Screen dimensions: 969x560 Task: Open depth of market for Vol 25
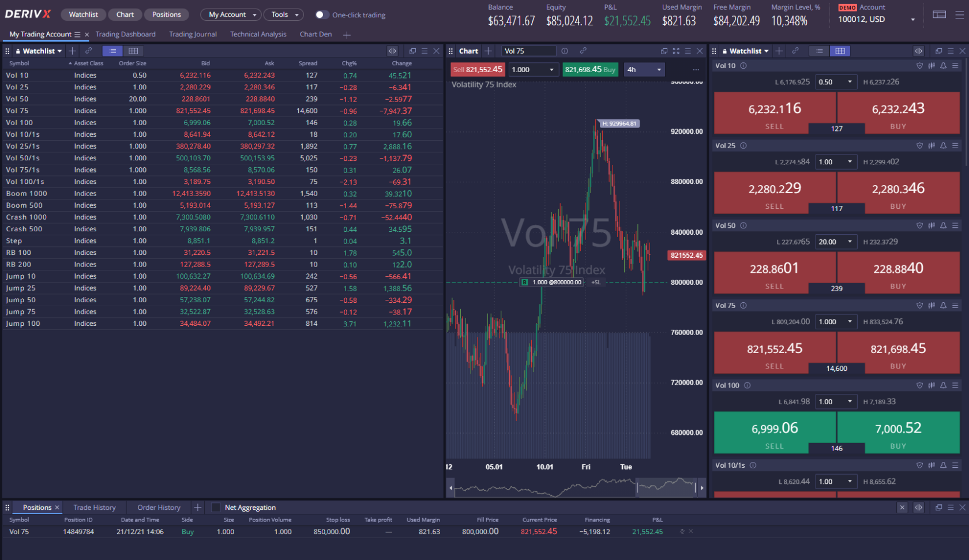coord(932,145)
